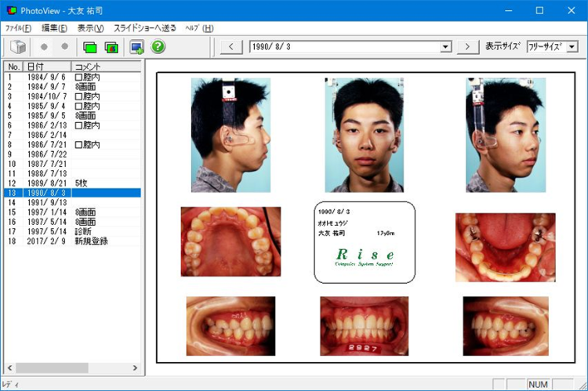588x391 pixels.
Task: Open the 表示(V) menu
Action: [x=90, y=28]
